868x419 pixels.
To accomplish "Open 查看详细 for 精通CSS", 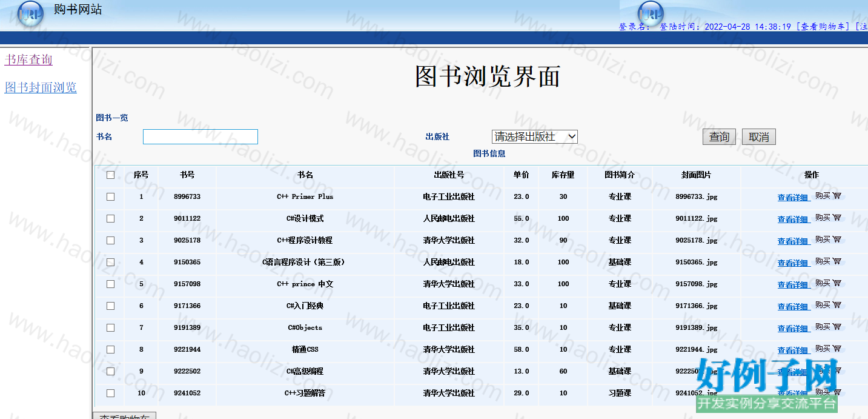I will (793, 350).
